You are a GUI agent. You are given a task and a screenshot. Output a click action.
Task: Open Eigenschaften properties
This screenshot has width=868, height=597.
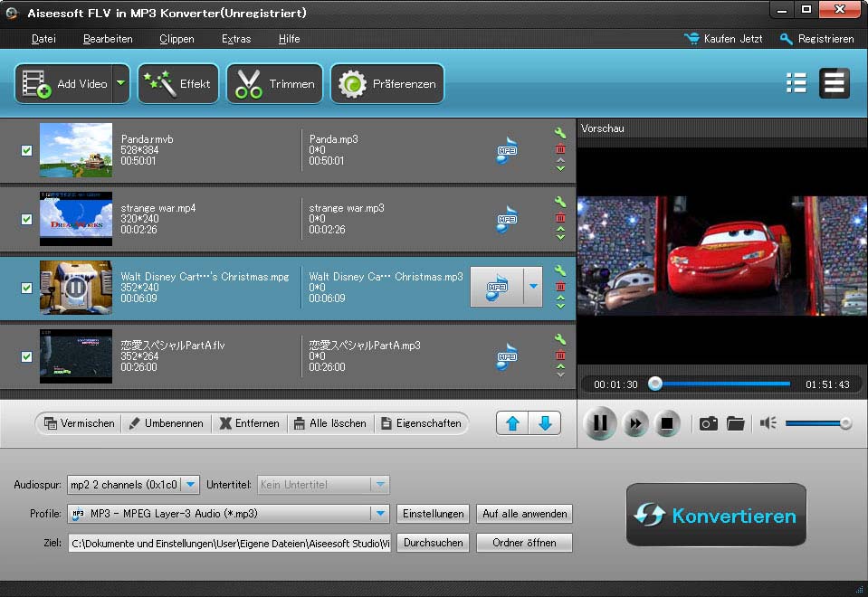(421, 423)
